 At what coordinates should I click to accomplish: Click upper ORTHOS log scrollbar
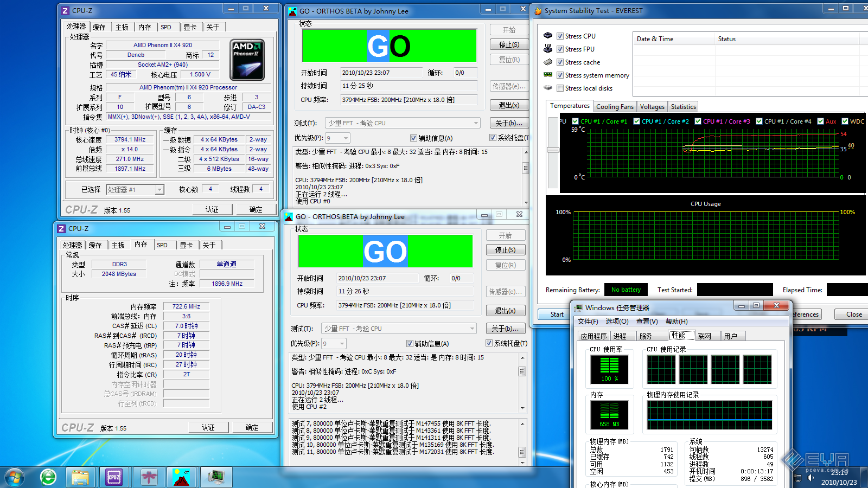[x=525, y=177]
